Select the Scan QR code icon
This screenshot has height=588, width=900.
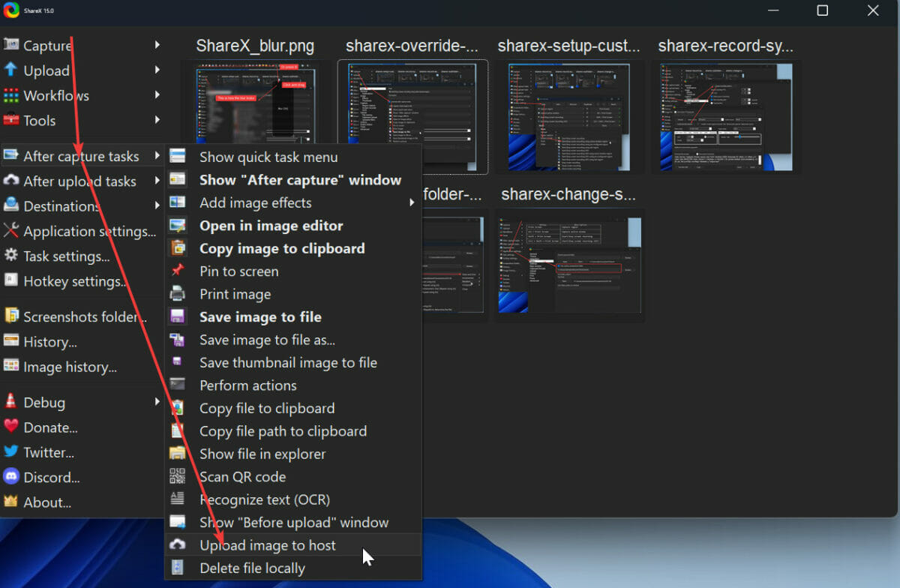[178, 476]
